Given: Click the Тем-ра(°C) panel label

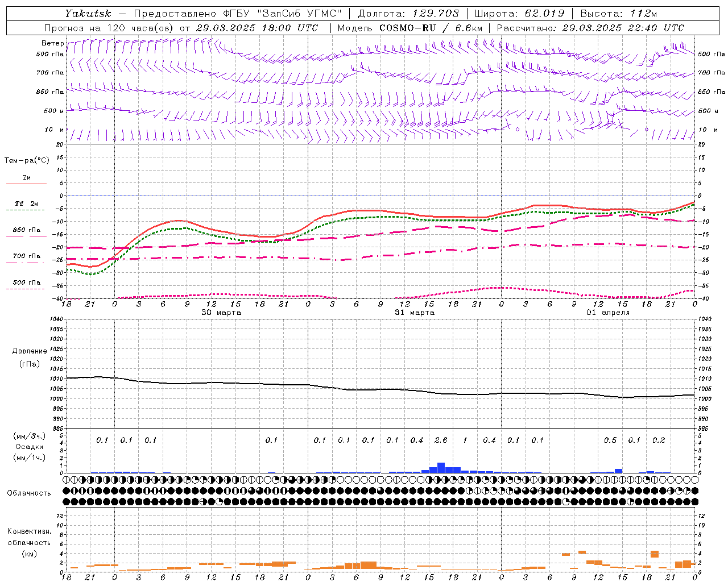Looking at the screenshot, I should [x=27, y=161].
